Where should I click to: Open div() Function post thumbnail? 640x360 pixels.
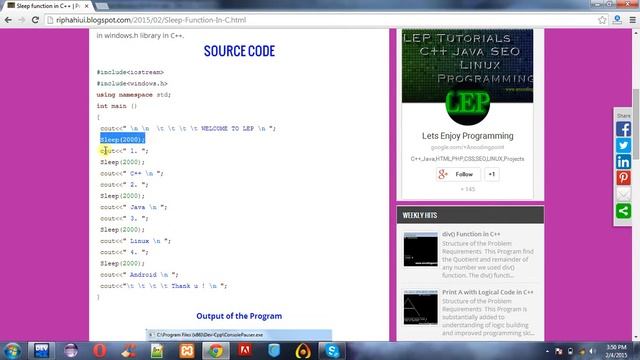pos(420,250)
